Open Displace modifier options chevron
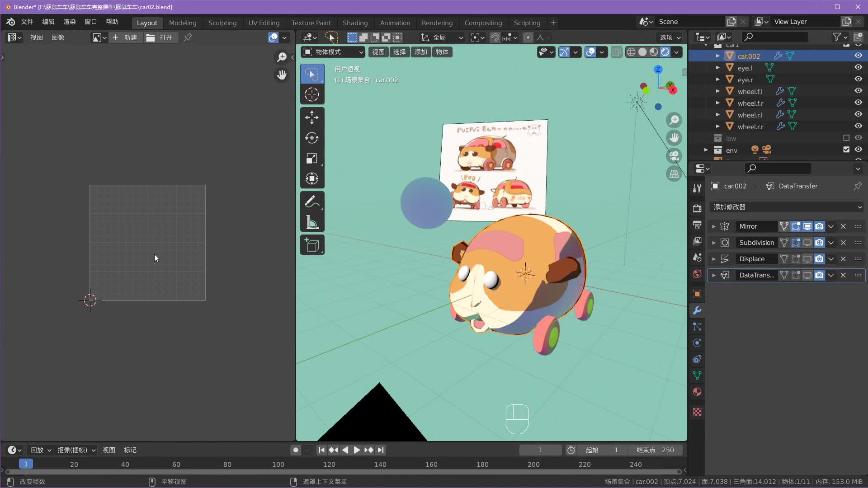 pos(831,259)
